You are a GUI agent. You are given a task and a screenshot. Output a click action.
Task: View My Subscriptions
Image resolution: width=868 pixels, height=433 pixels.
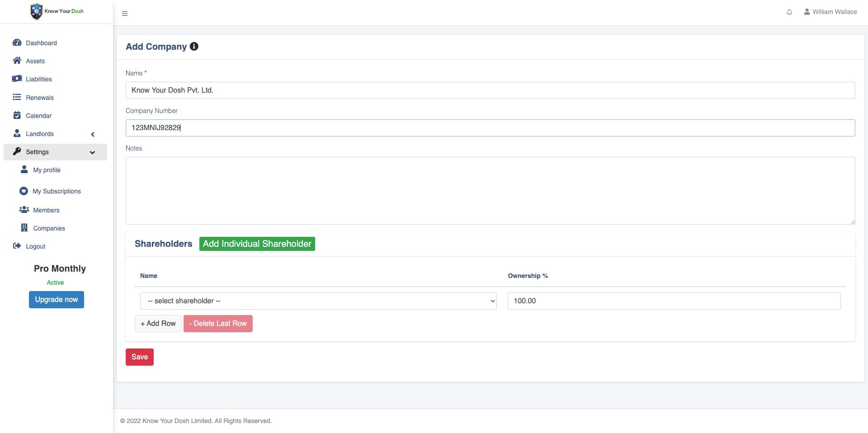pyautogui.click(x=56, y=191)
